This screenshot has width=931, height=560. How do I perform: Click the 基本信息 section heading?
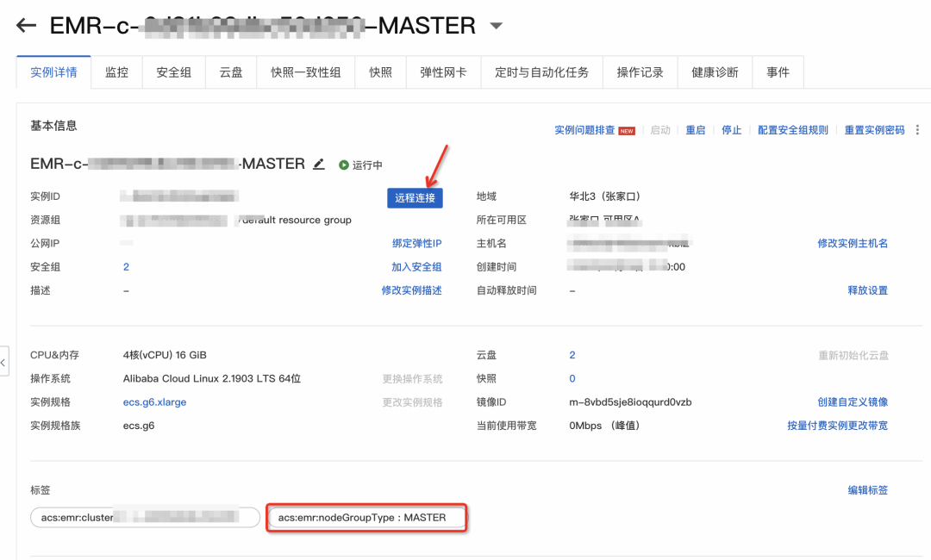pos(53,126)
